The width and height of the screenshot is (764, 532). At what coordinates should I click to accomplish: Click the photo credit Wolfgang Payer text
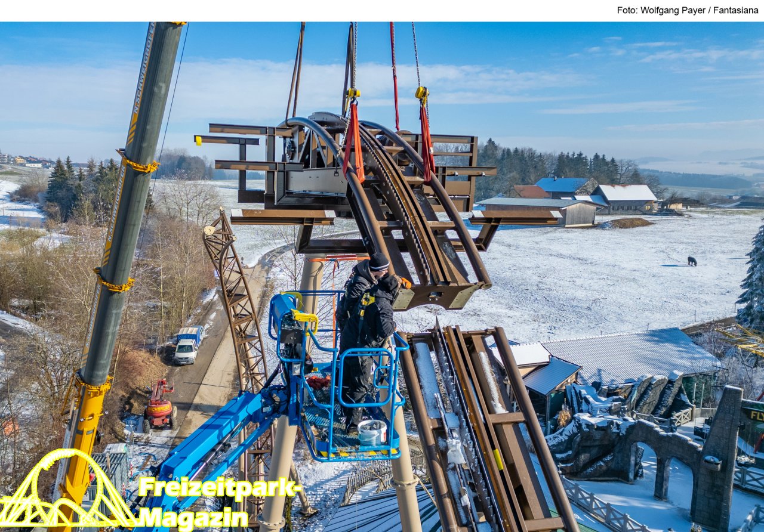tap(687, 10)
